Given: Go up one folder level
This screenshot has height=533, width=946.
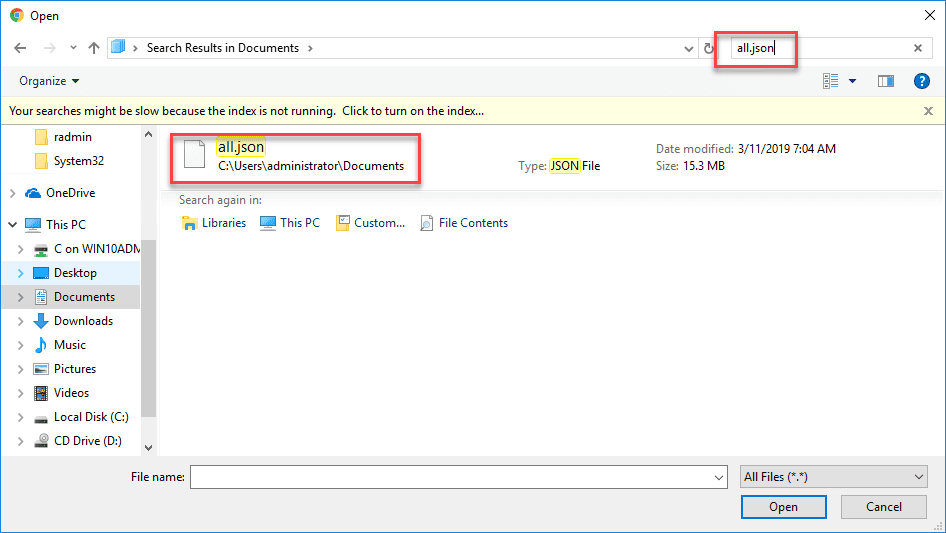Looking at the screenshot, I should tap(94, 48).
